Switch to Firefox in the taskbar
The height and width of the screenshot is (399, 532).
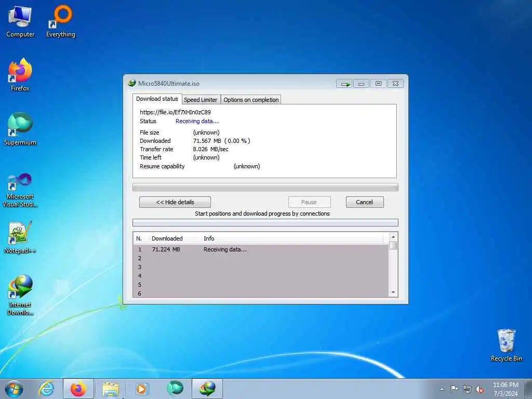(78, 389)
